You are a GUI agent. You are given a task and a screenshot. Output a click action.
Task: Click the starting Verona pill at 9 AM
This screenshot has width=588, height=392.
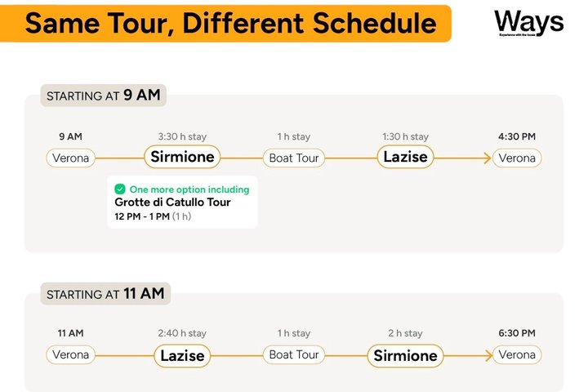pyautogui.click(x=70, y=158)
